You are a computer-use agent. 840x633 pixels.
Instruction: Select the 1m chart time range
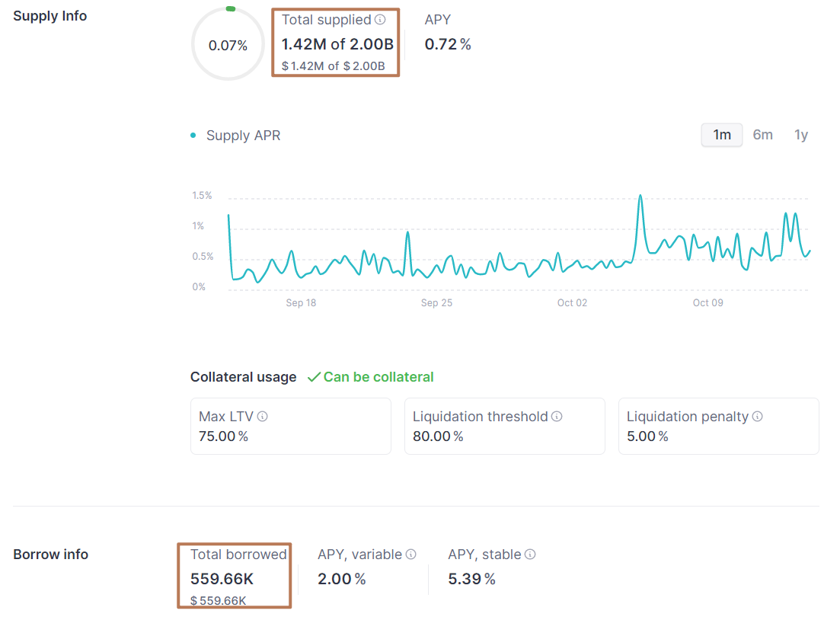tap(721, 135)
